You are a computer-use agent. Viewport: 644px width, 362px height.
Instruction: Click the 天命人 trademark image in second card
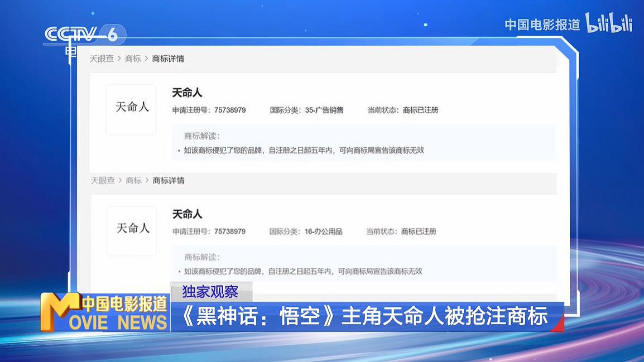click(132, 230)
